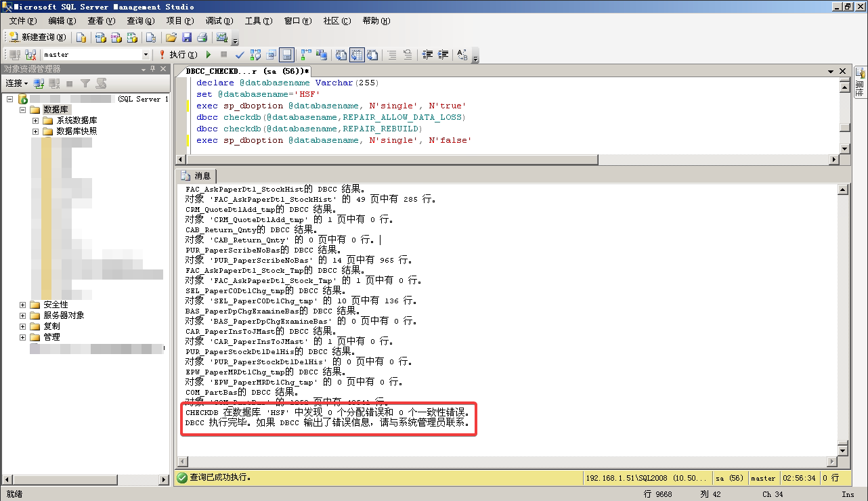
Task: Click the activity monitor toolbar icon
Action: tap(221, 37)
